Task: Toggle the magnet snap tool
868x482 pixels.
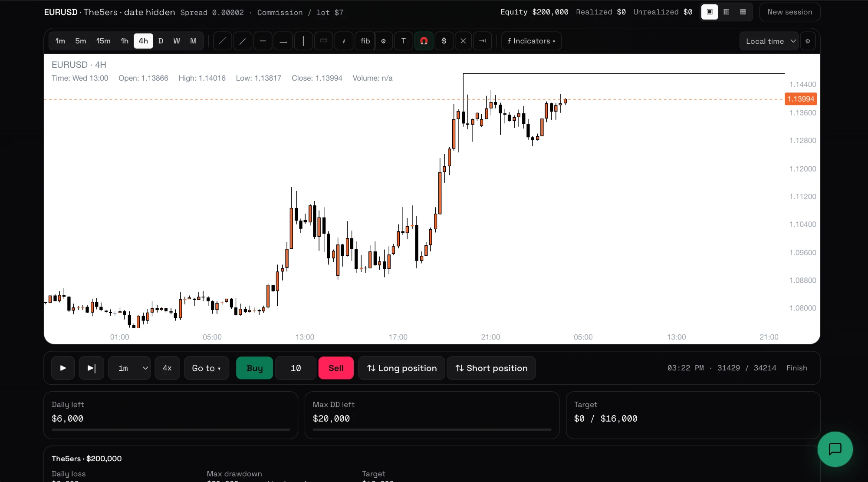Action: (x=424, y=41)
